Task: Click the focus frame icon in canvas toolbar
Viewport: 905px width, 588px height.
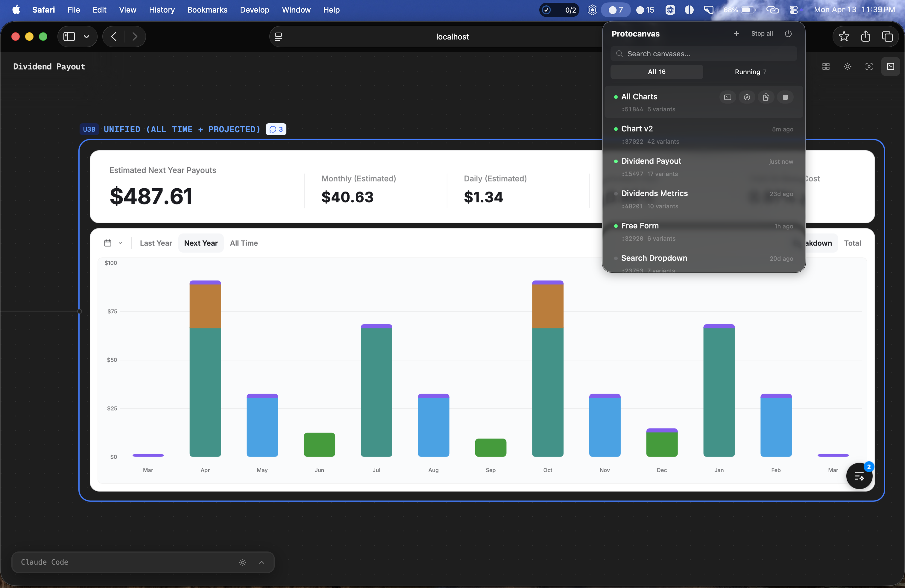Action: pyautogui.click(x=869, y=66)
